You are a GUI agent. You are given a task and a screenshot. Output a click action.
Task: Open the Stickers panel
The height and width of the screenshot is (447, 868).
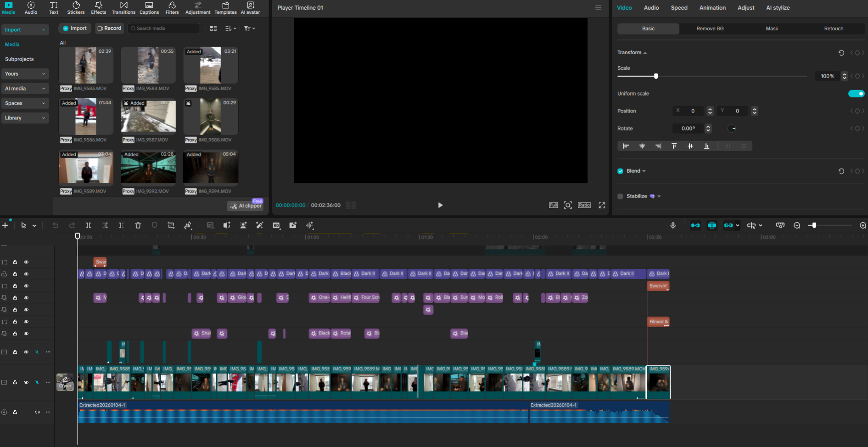(x=75, y=8)
